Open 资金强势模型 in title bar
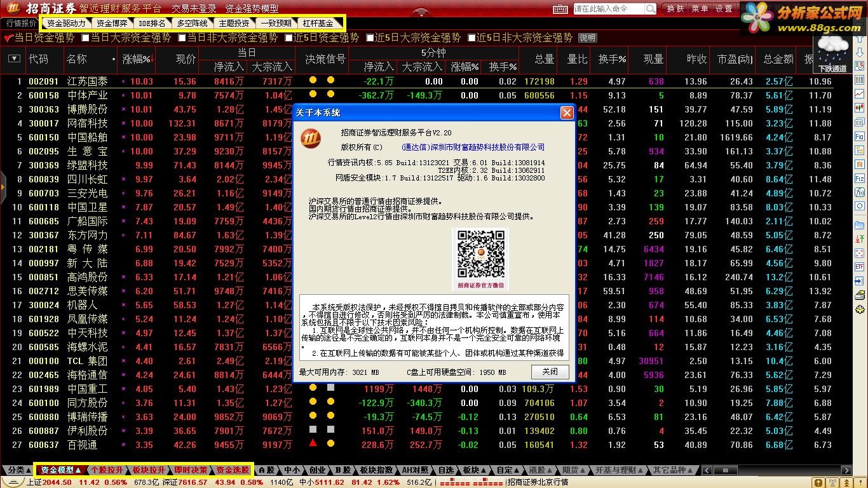This screenshot has width=868, height=488. click(x=252, y=9)
